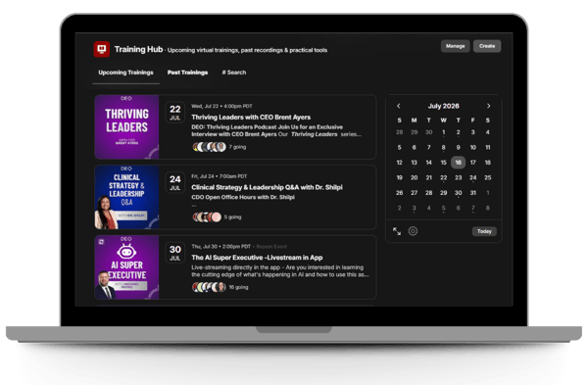Select July 12 in the calendar
The image size is (588, 385).
point(400,163)
